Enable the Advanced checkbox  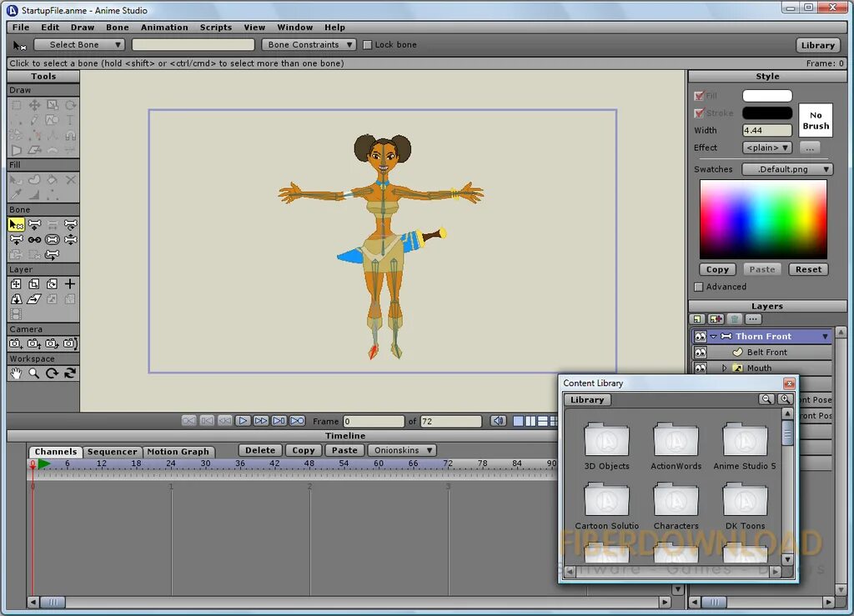tap(699, 287)
